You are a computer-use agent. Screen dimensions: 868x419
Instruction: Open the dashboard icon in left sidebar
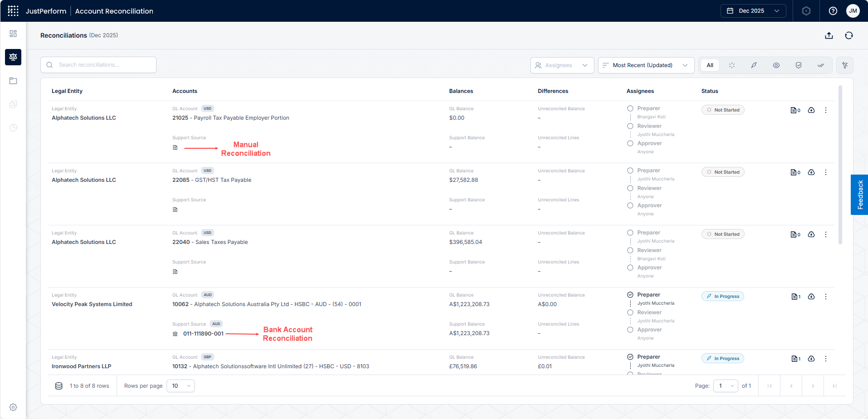point(13,34)
